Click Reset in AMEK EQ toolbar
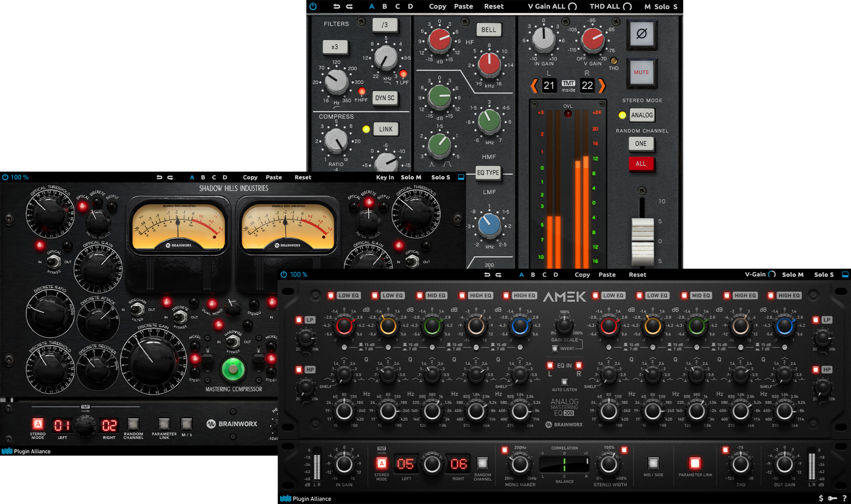The height and width of the screenshot is (504, 851). [637, 275]
